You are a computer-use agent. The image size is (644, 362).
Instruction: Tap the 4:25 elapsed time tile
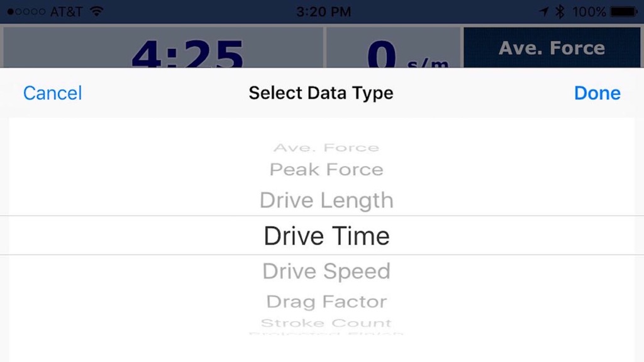tap(164, 48)
